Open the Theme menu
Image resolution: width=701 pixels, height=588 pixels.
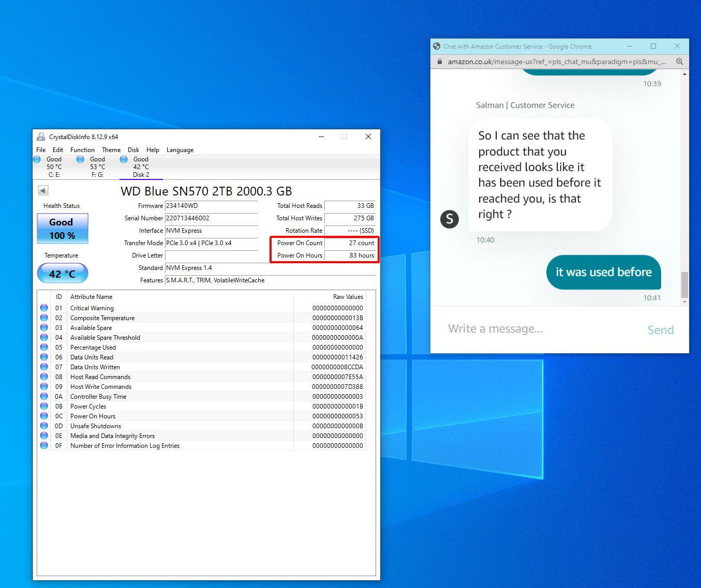point(111,150)
